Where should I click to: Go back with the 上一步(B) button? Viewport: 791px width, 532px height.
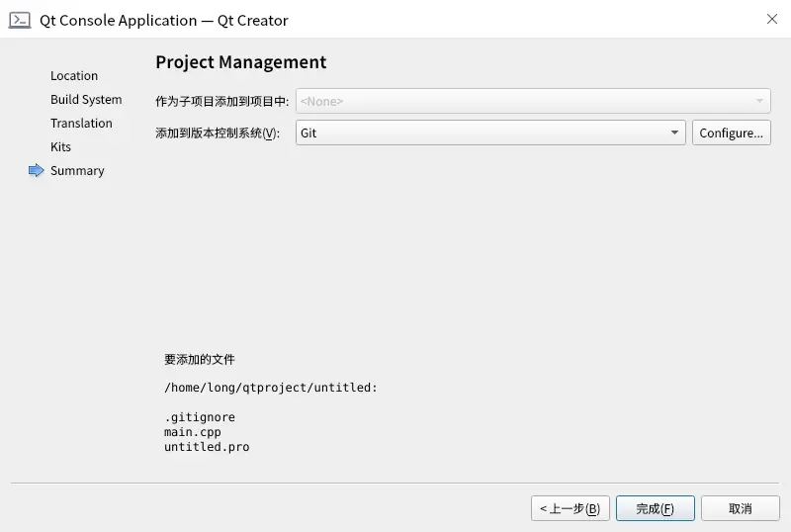[570, 508]
